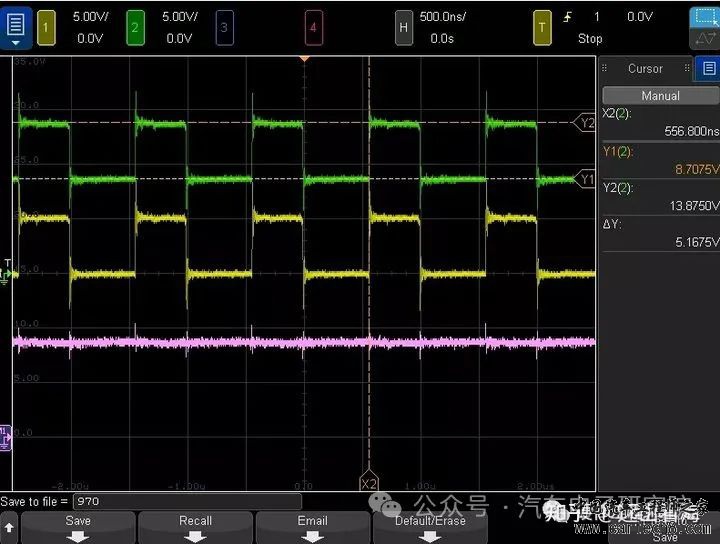
Task: Click the rising edge trigger slope icon
Action: 568,17
